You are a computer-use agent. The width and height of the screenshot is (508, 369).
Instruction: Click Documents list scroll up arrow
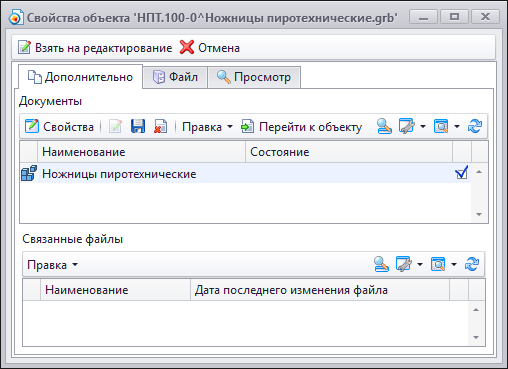click(479, 172)
